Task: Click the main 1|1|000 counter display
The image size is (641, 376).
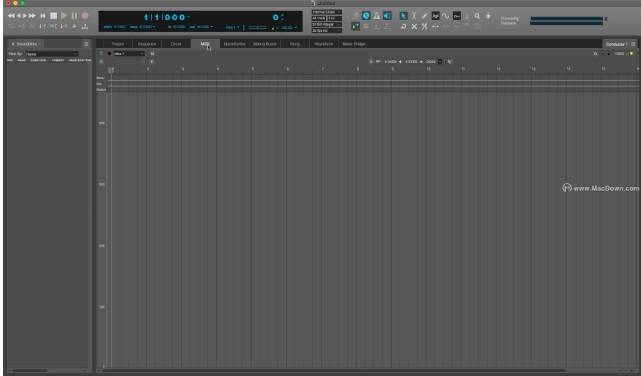Action: [x=164, y=17]
